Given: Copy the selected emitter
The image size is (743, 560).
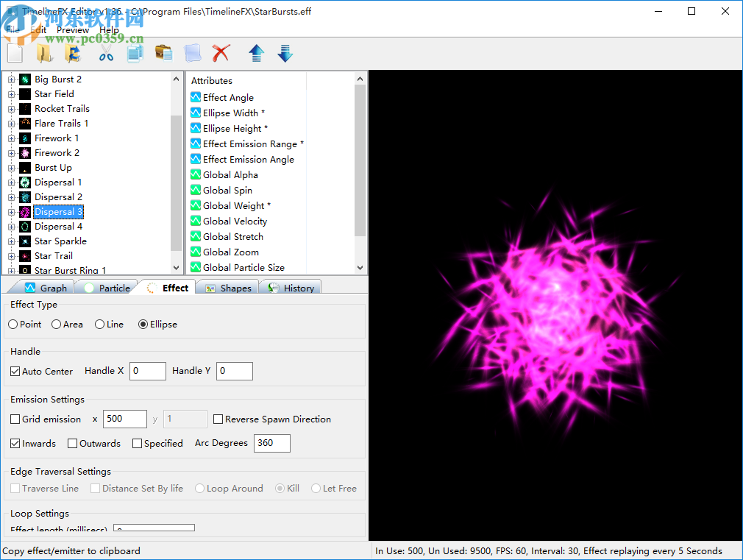Looking at the screenshot, I should point(135,53).
